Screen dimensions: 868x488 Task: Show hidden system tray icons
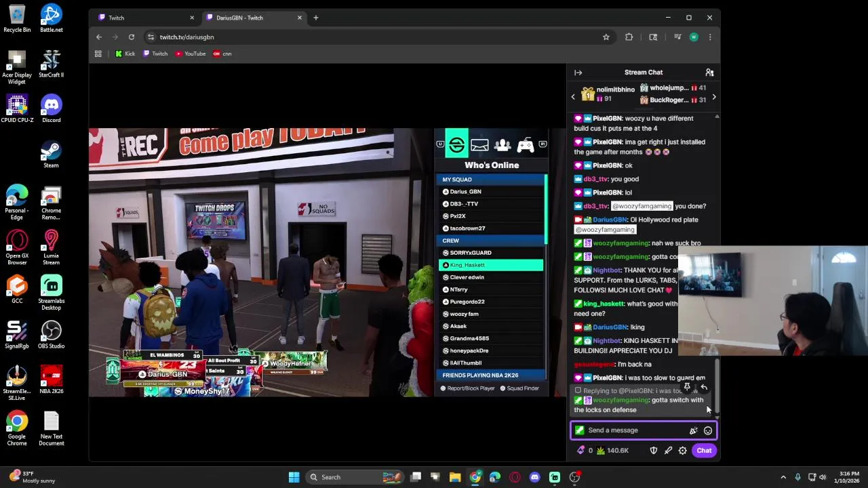point(783,477)
